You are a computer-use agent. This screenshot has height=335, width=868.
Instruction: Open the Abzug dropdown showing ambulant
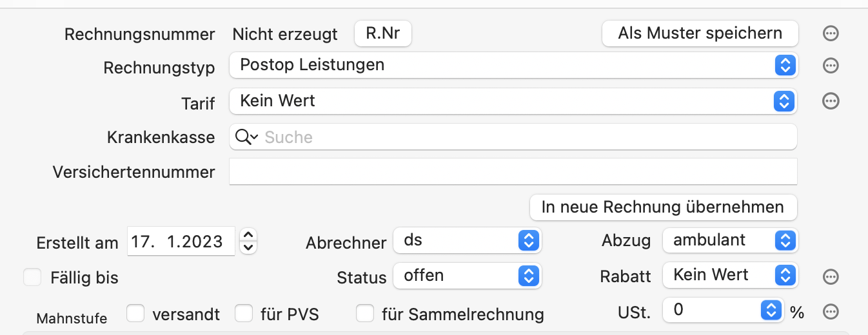click(730, 240)
